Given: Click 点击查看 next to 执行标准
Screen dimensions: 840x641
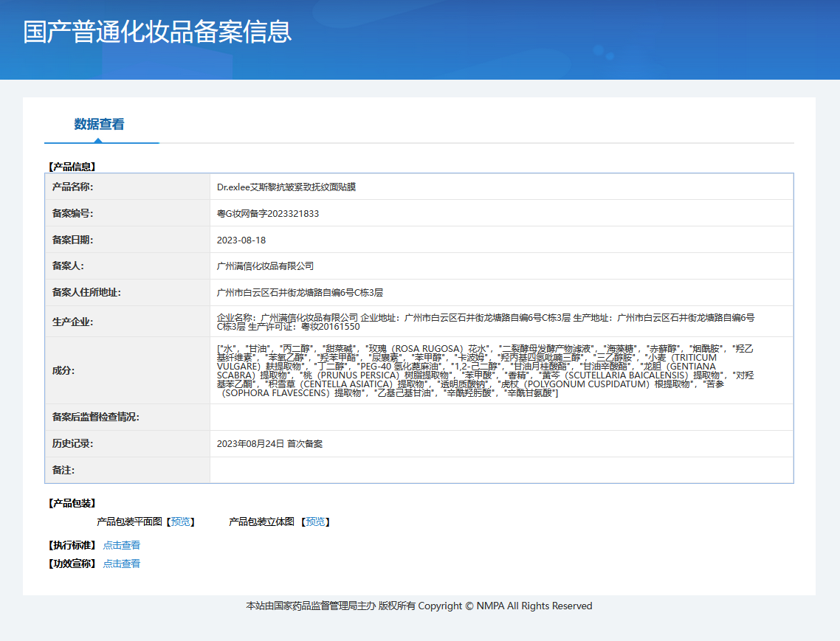Looking at the screenshot, I should [x=122, y=545].
